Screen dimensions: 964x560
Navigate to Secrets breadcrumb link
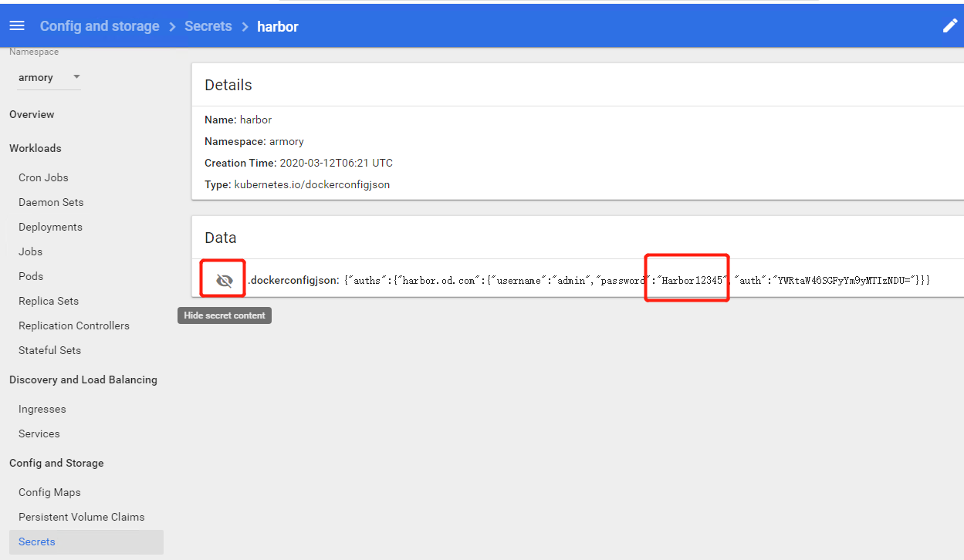point(208,26)
